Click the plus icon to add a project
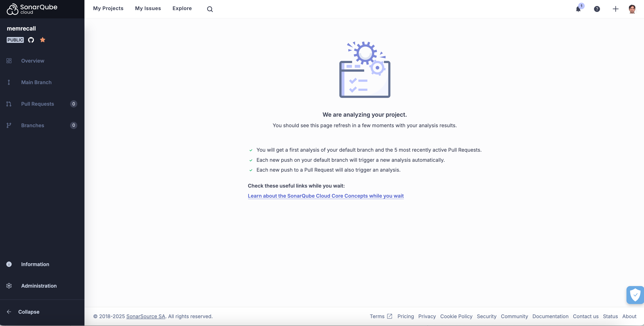This screenshot has height=326, width=644. click(x=615, y=9)
